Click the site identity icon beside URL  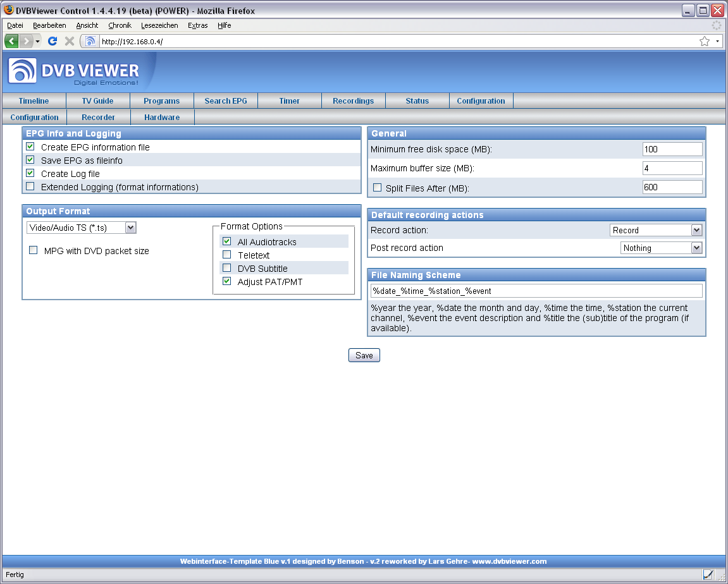[91, 41]
